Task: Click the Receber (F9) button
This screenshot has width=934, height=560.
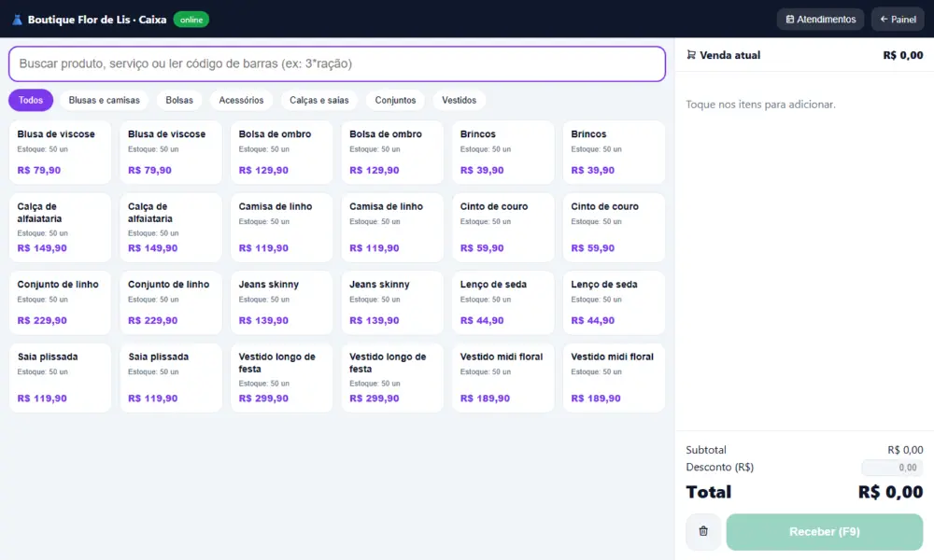Action: click(x=825, y=531)
